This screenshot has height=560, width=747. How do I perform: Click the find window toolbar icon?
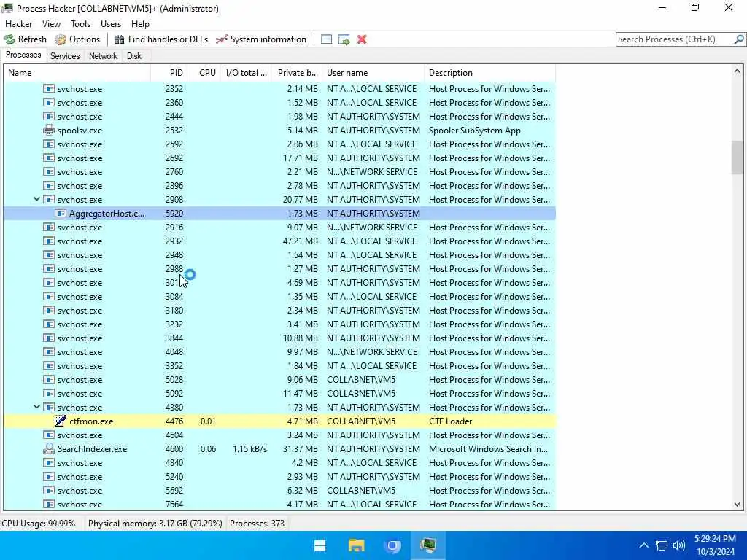pos(326,39)
